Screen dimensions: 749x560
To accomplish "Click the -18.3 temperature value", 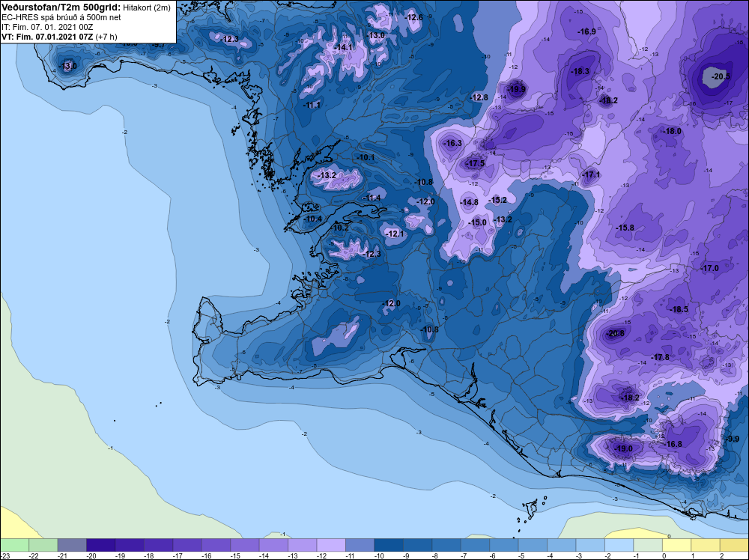I will [x=580, y=72].
